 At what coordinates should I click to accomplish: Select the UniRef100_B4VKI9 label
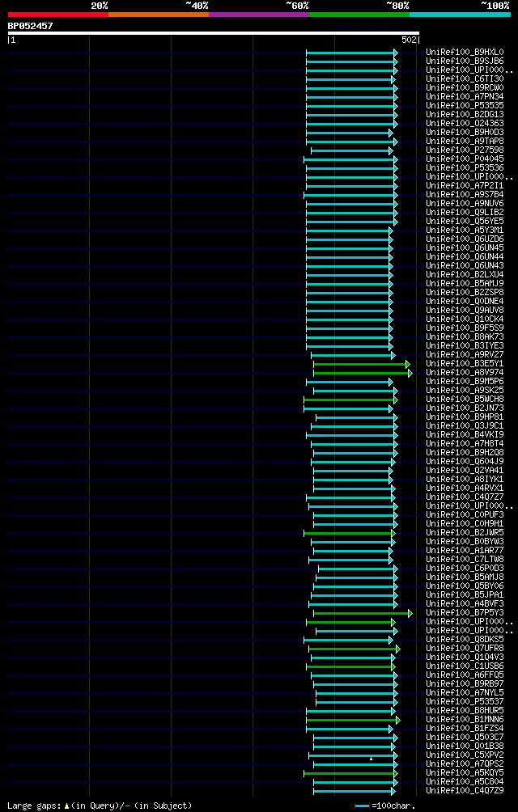(x=465, y=434)
